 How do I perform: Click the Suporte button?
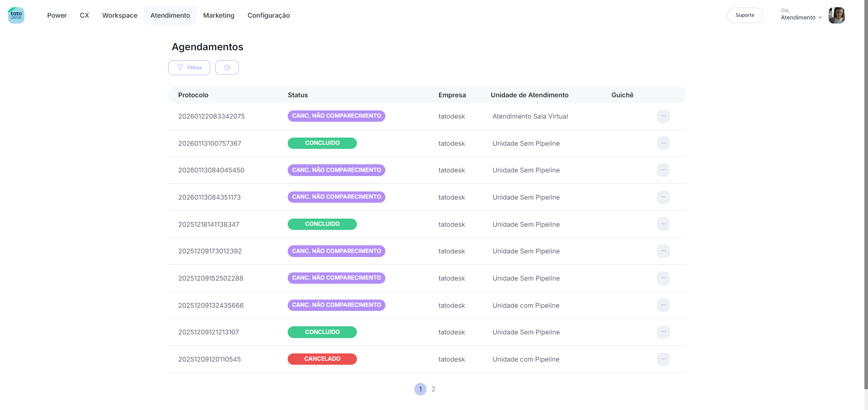pos(745,15)
